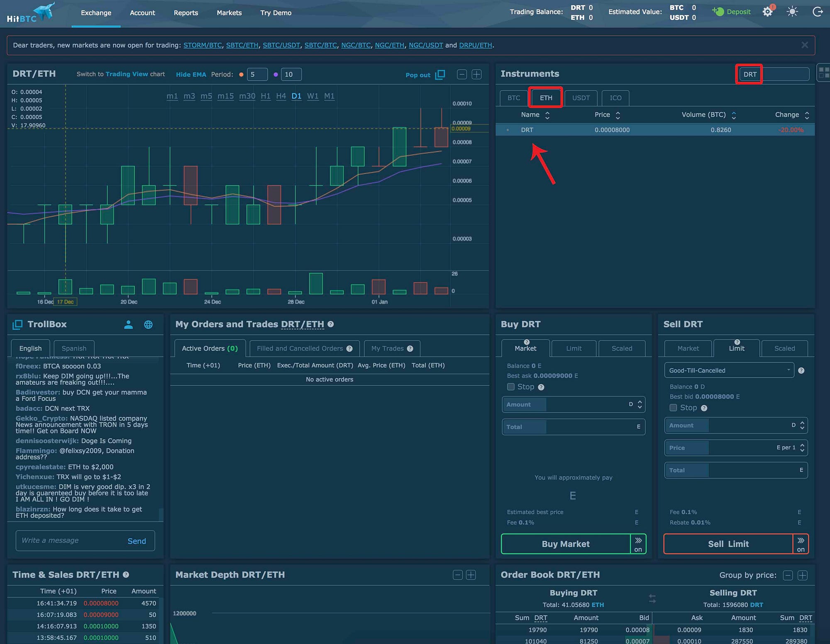
Task: Switch to the ICO instruments tab
Action: (x=615, y=98)
